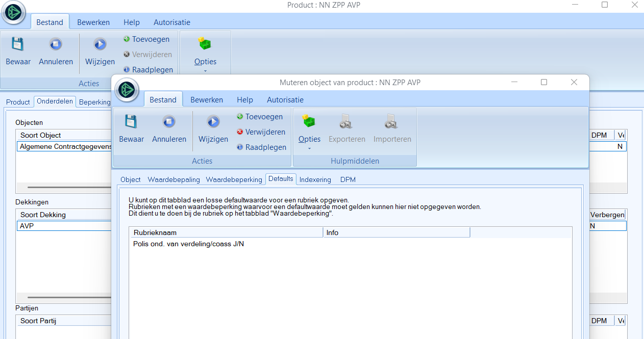Click the Bewaar save icon in dialog
644x339 pixels.
[x=131, y=122]
